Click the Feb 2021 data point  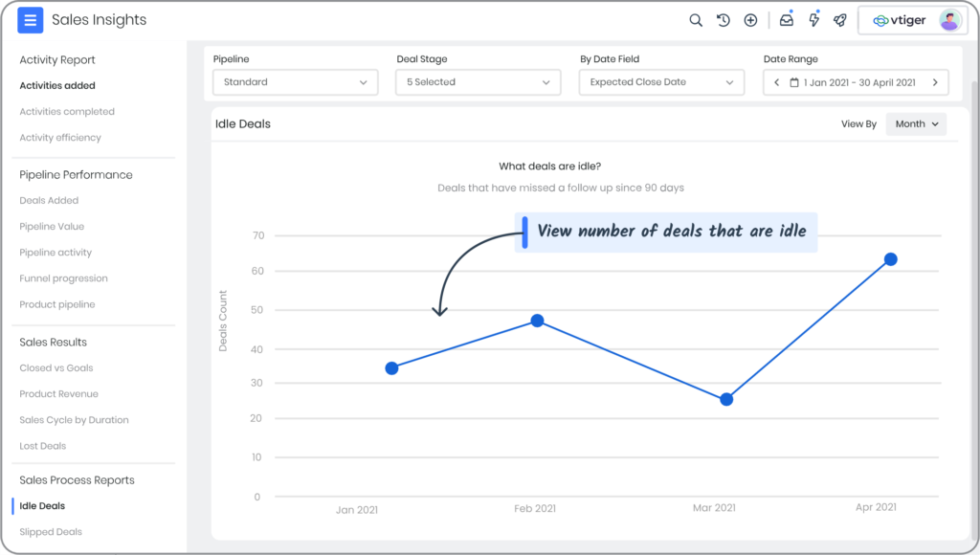pos(537,321)
